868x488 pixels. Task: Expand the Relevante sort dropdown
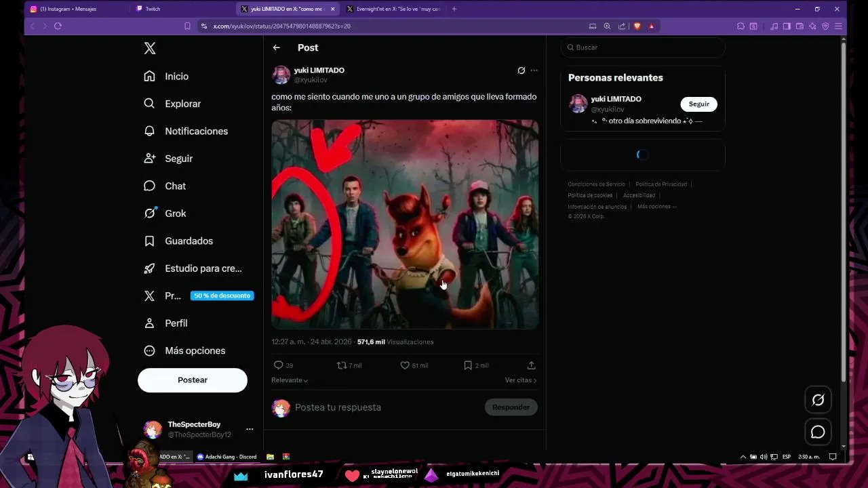pos(290,380)
